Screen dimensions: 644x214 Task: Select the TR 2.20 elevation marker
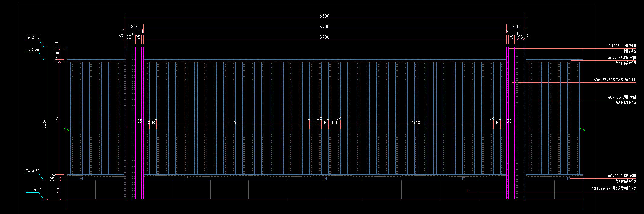(32, 50)
